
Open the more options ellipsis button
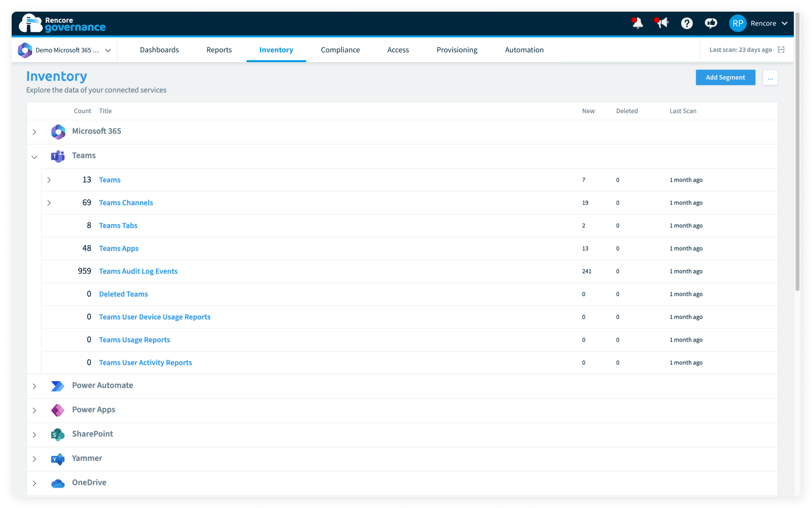point(770,78)
